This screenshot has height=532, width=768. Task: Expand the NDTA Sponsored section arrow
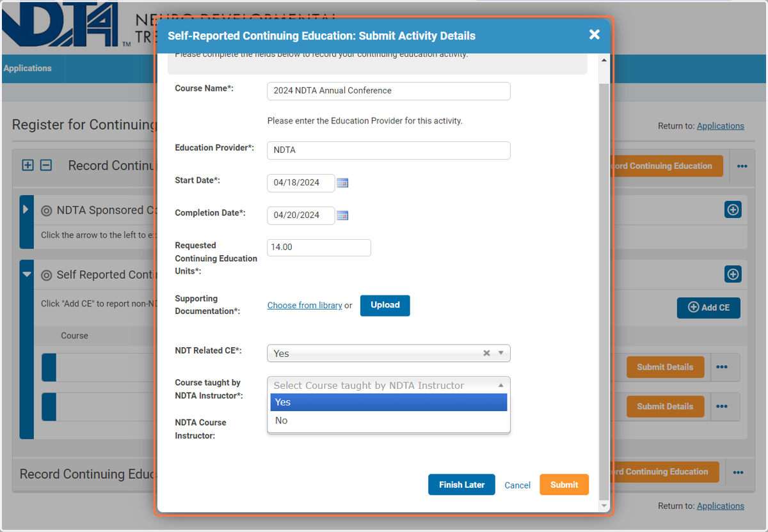coord(26,210)
